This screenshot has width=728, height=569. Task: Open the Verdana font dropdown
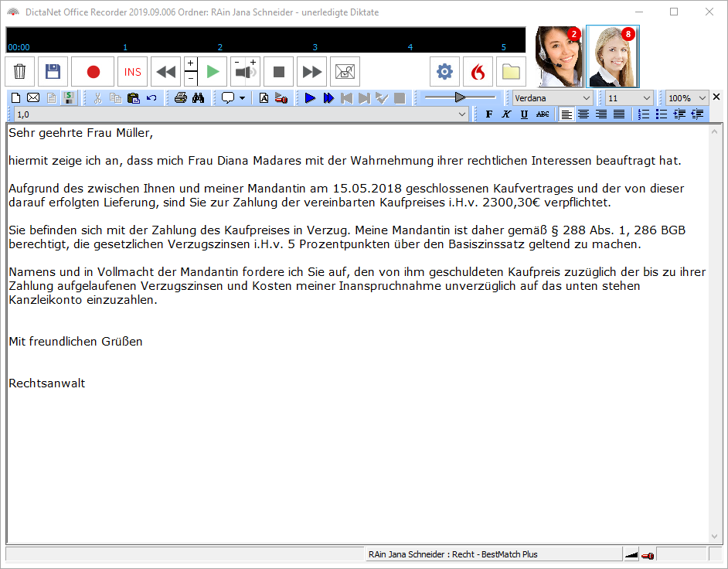click(553, 98)
